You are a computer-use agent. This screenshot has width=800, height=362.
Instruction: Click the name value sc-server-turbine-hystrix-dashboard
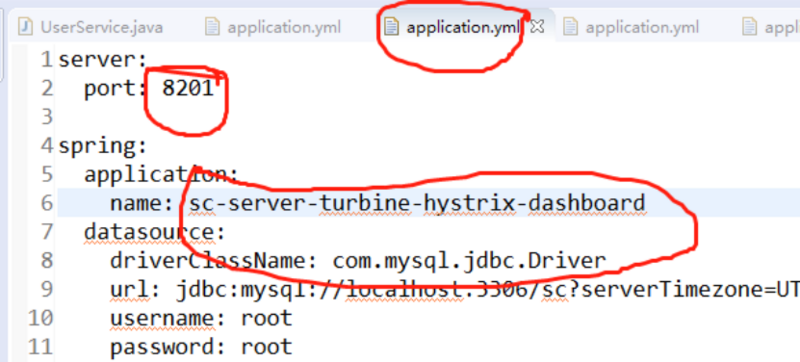pos(417,203)
